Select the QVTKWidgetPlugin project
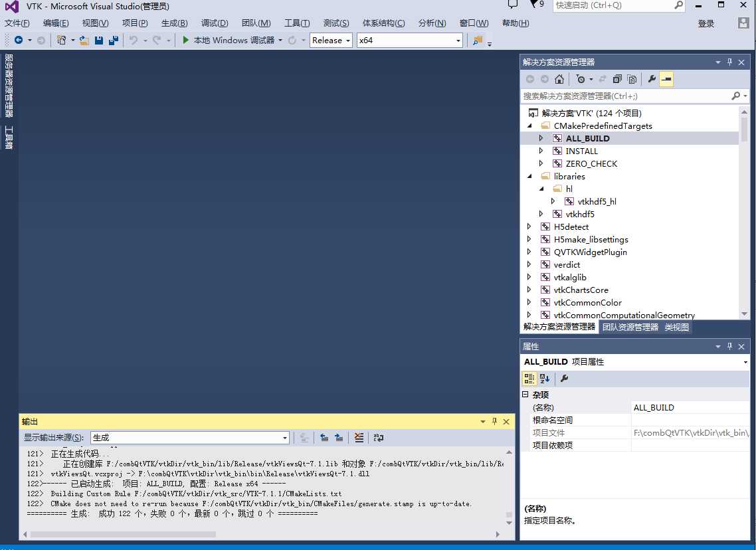The height and width of the screenshot is (550, 756). point(590,252)
